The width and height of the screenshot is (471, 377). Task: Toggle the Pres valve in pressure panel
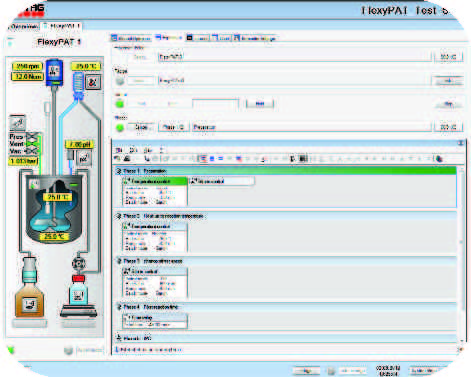point(32,137)
